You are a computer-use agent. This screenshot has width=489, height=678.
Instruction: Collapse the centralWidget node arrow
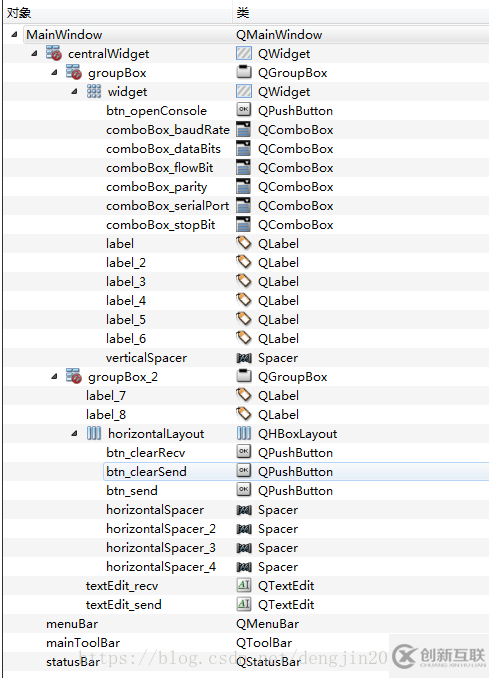click(34, 53)
